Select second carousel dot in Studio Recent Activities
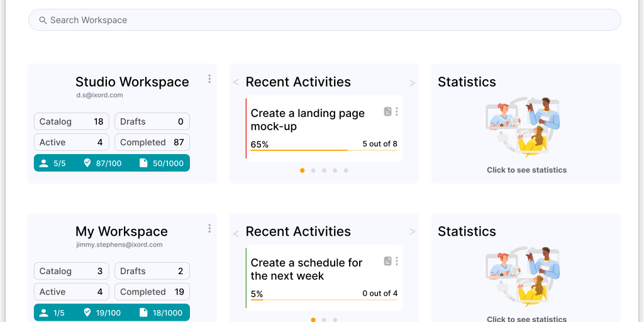Image resolution: width=644 pixels, height=322 pixels. click(x=313, y=170)
